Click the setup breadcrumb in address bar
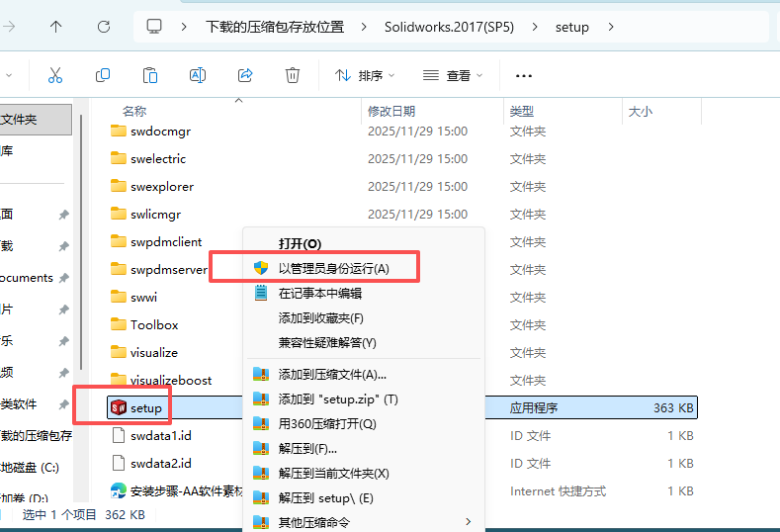 click(572, 27)
